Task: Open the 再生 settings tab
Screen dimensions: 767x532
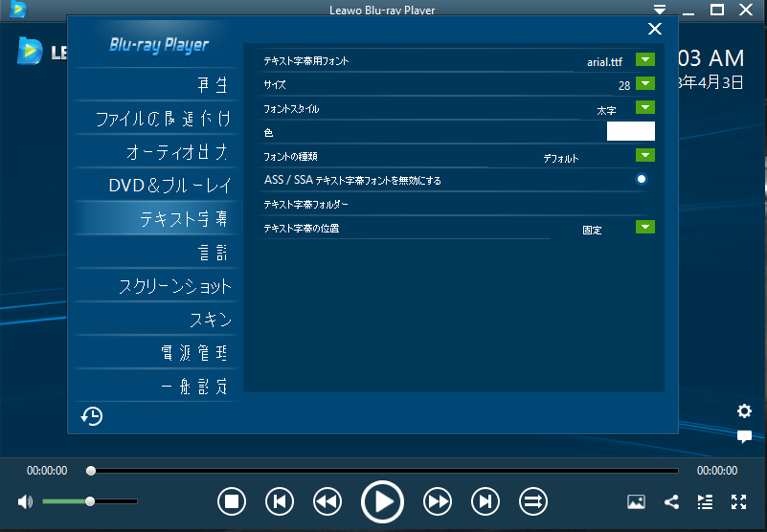Action: (156, 84)
